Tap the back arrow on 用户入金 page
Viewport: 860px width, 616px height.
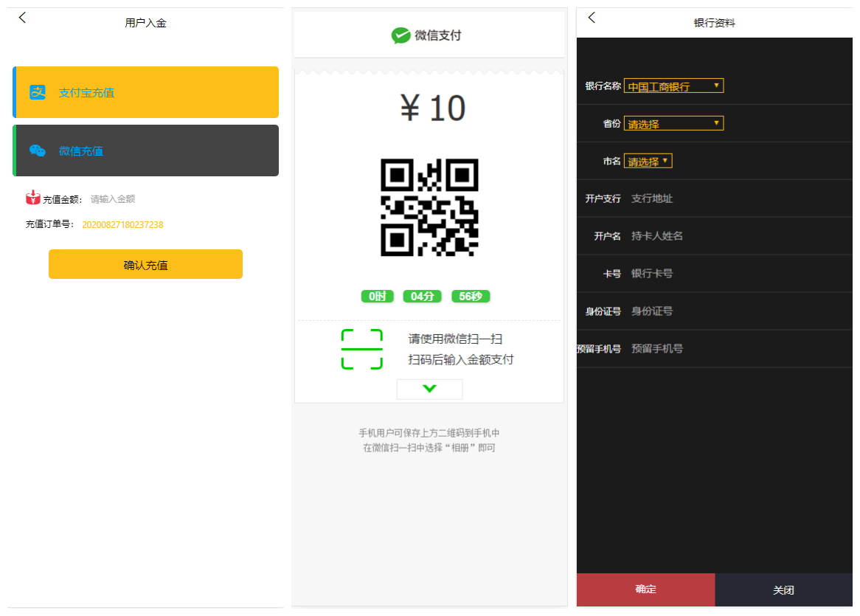click(22, 17)
